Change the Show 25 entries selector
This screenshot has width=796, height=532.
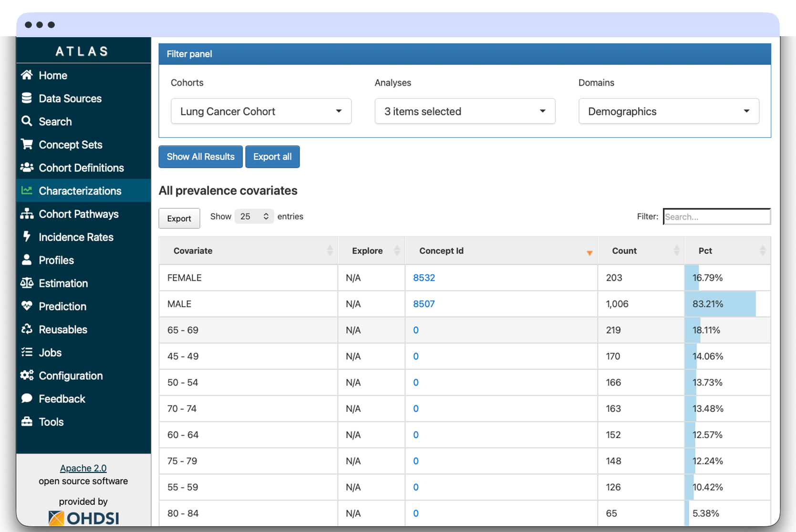254,216
